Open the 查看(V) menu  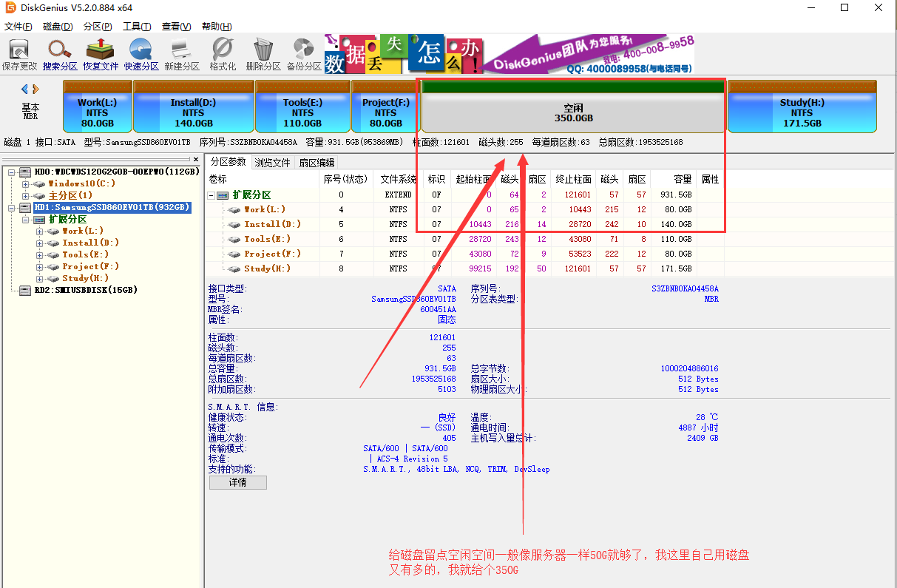pos(176,27)
